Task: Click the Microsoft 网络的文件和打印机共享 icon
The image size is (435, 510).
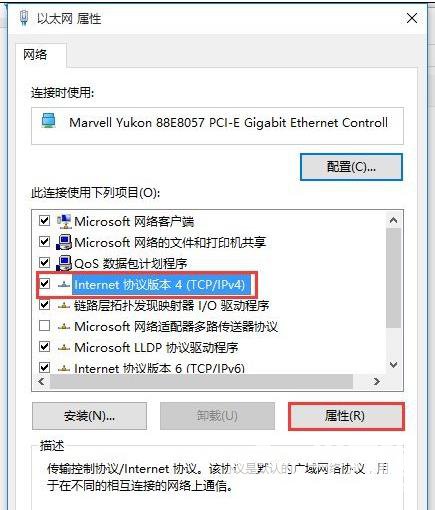Action: click(x=64, y=242)
